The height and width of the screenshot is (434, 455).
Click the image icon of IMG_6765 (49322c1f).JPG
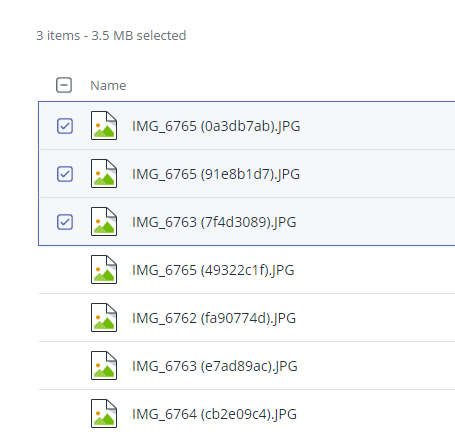[x=104, y=270]
